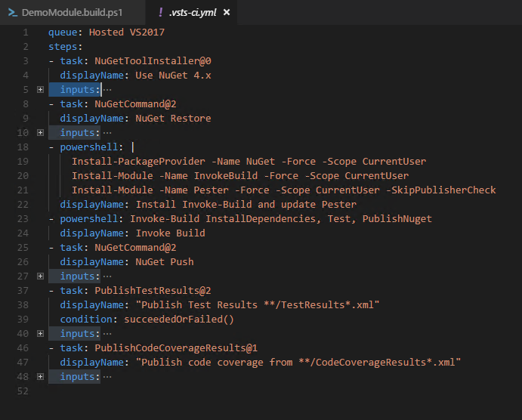
Task: Click 'NuGet Push' text
Action: click(x=165, y=262)
